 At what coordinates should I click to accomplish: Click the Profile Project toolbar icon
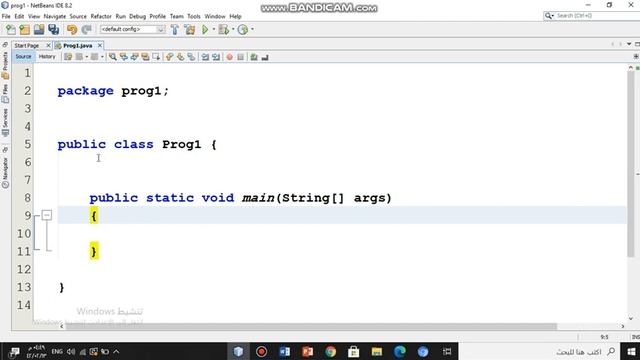click(243, 29)
